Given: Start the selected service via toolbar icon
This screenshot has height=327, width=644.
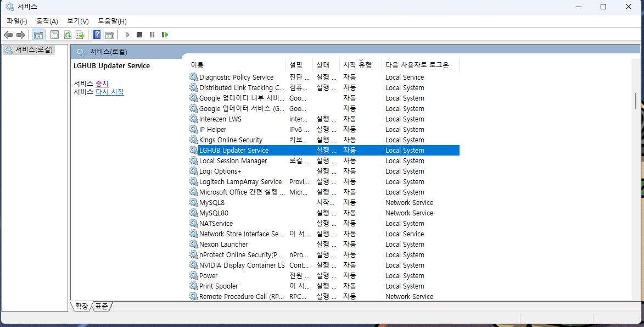Looking at the screenshot, I should click(x=127, y=34).
